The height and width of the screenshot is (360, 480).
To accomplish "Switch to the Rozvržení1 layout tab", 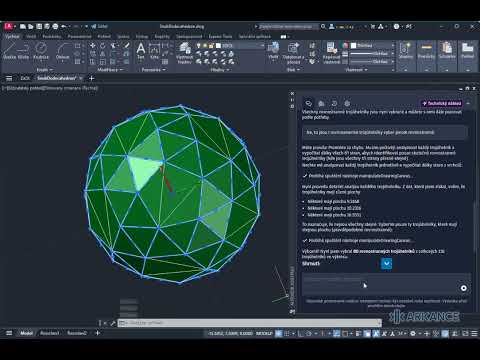I will [x=49, y=333].
